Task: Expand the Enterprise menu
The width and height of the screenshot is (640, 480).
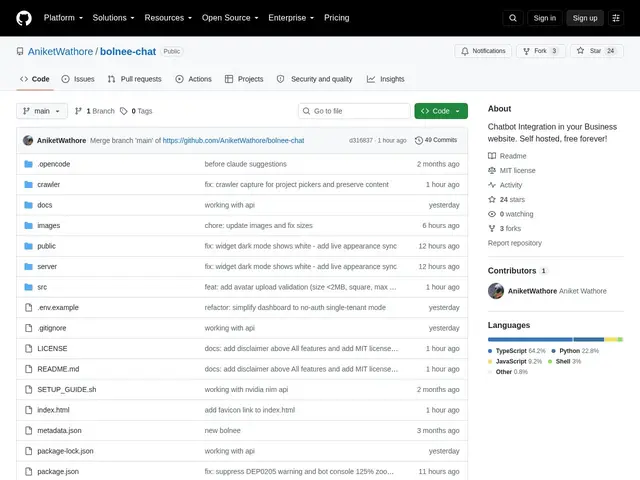Action: click(x=291, y=18)
